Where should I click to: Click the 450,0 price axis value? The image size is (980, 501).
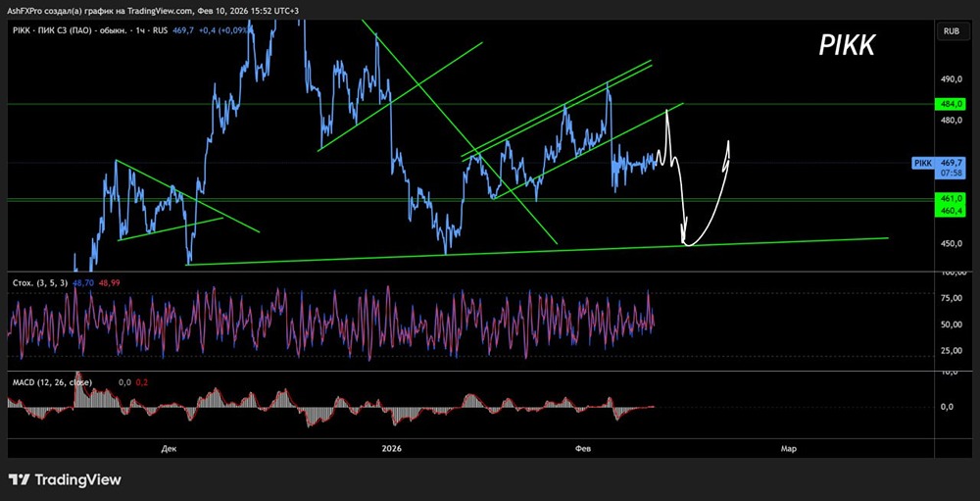951,243
